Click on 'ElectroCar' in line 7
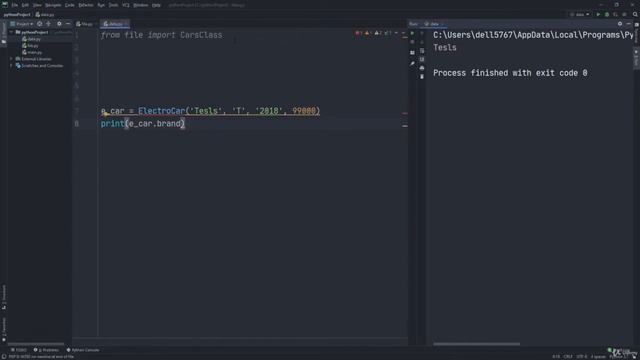Image resolution: width=640 pixels, height=360 pixels. click(x=161, y=111)
